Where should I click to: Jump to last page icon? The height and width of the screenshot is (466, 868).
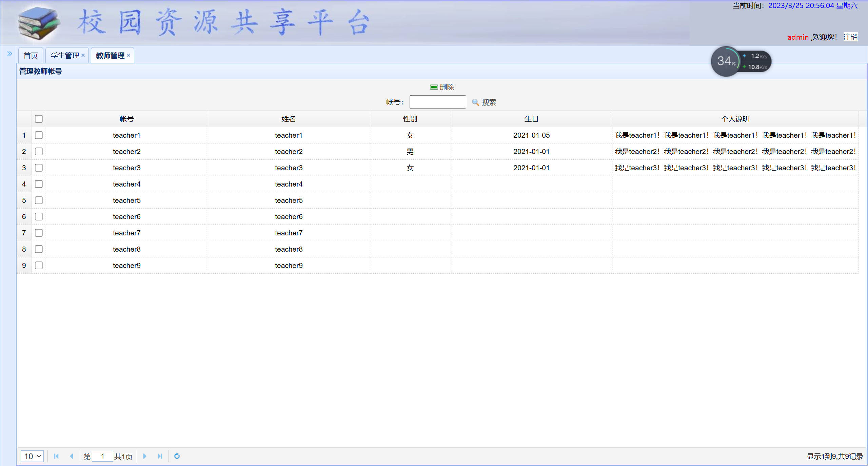[x=160, y=456]
